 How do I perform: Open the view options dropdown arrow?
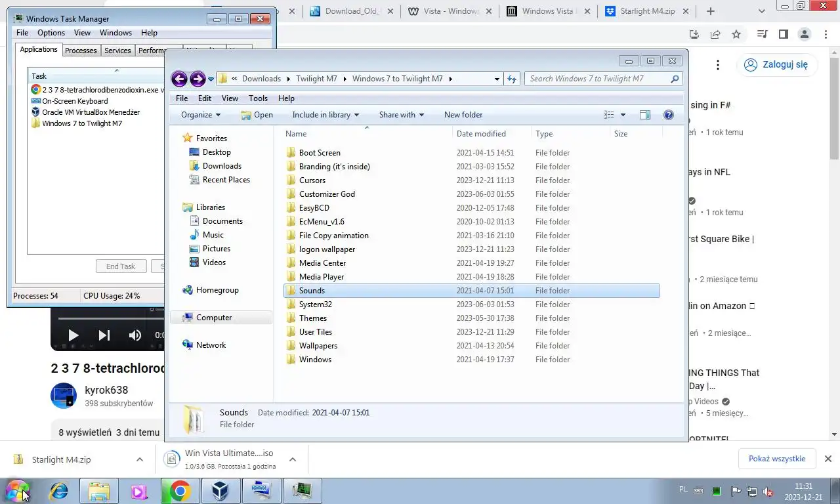(x=623, y=115)
